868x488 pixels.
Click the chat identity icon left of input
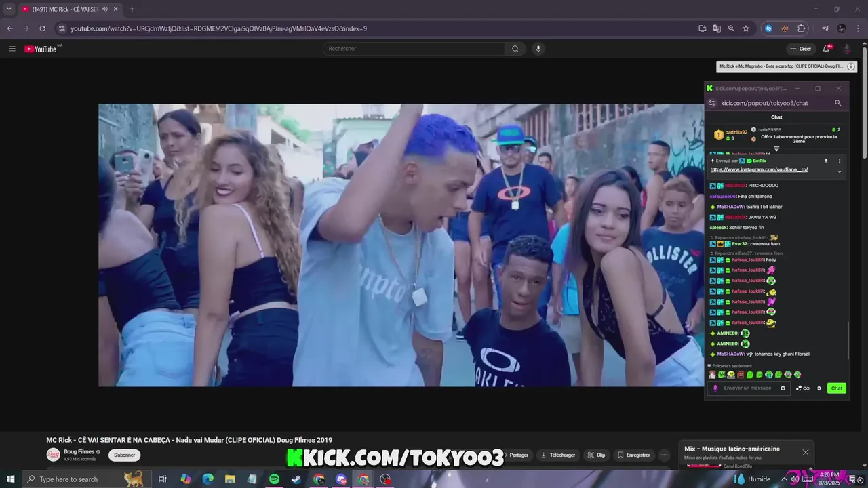coord(715,388)
